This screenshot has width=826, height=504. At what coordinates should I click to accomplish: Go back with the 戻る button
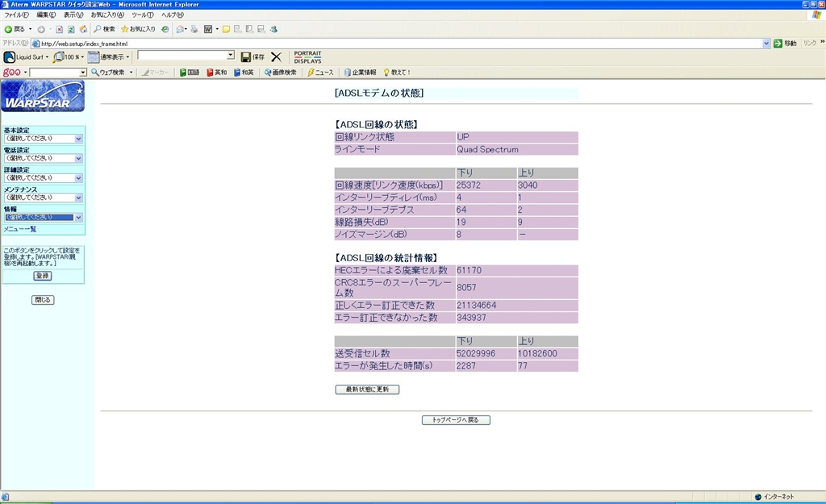coord(15,29)
